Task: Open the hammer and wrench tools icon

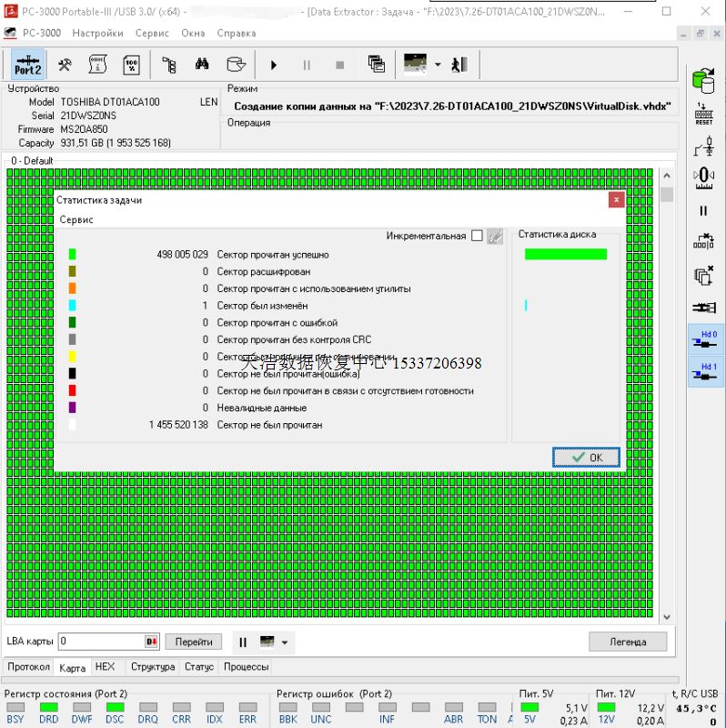Action: [65, 65]
